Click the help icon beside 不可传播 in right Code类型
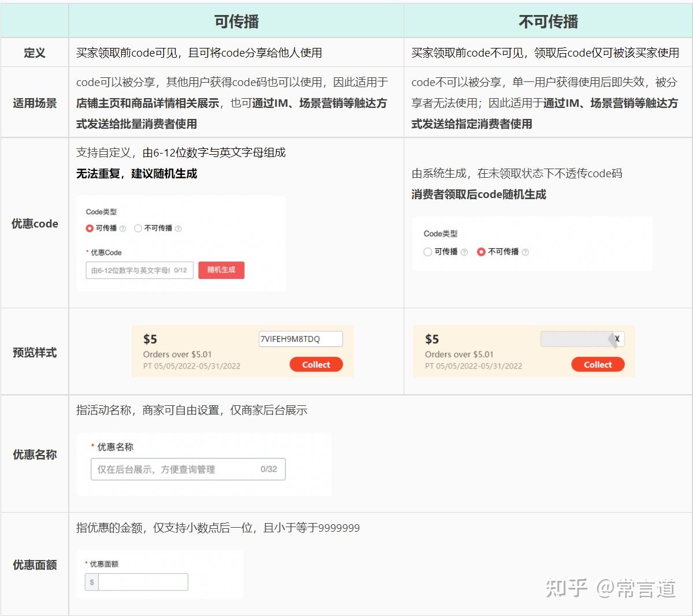The width and height of the screenshot is (693, 616). 526,251
